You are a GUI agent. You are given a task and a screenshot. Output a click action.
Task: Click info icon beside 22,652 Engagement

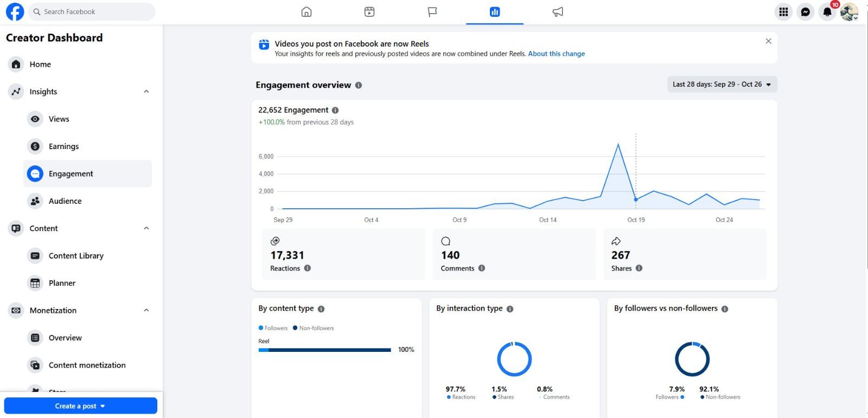(x=335, y=110)
